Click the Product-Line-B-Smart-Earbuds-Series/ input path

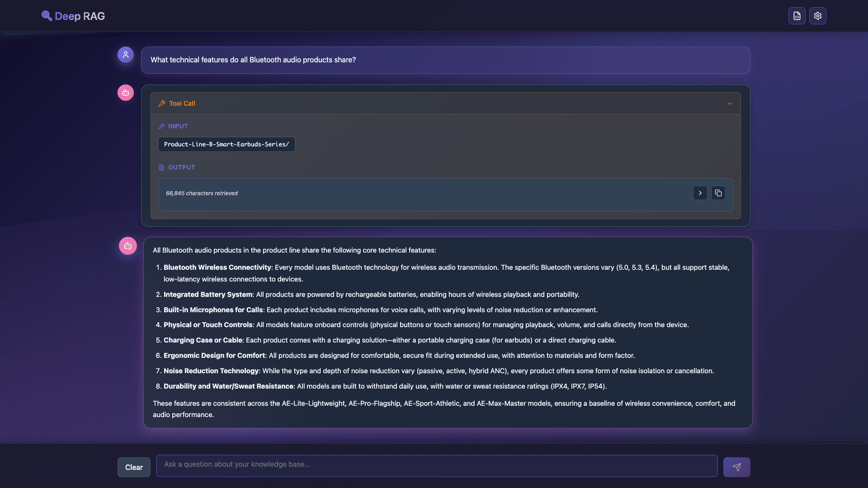tap(226, 144)
